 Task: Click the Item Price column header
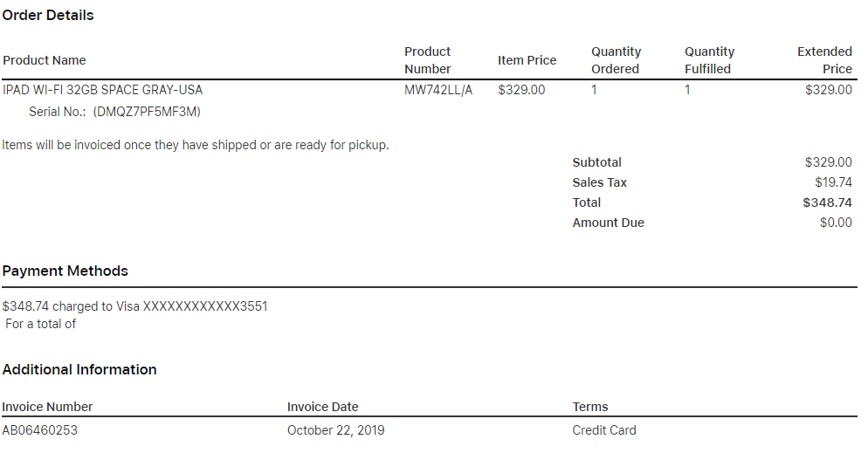527,60
